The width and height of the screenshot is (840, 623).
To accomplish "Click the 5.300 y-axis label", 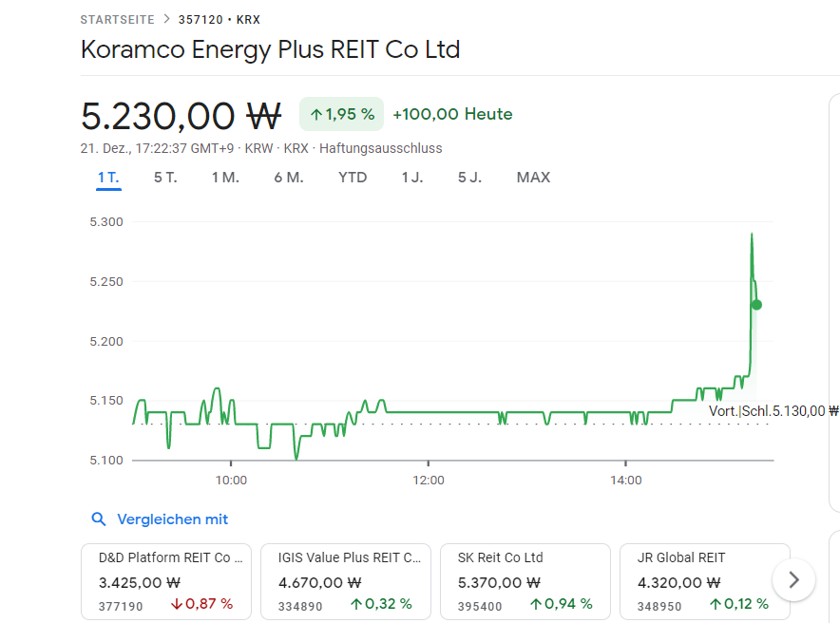I will tap(106, 221).
